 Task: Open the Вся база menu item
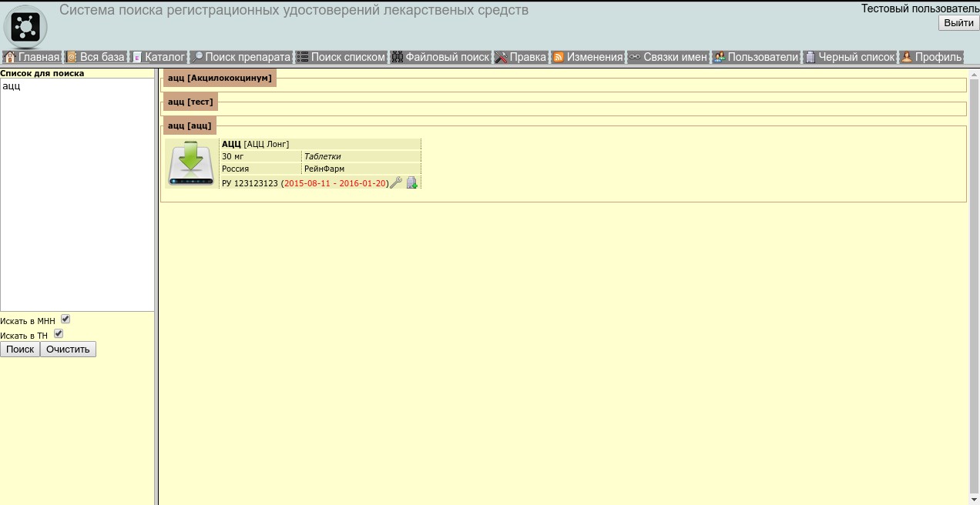tap(95, 57)
